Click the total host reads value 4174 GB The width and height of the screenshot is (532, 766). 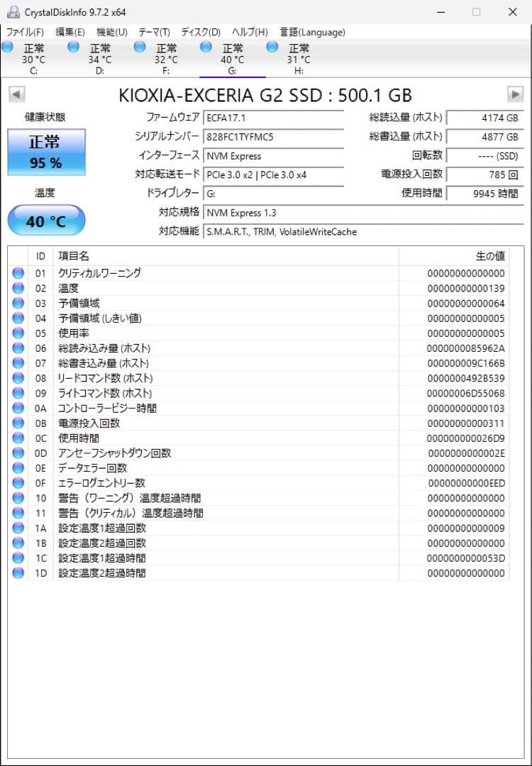tap(485, 118)
